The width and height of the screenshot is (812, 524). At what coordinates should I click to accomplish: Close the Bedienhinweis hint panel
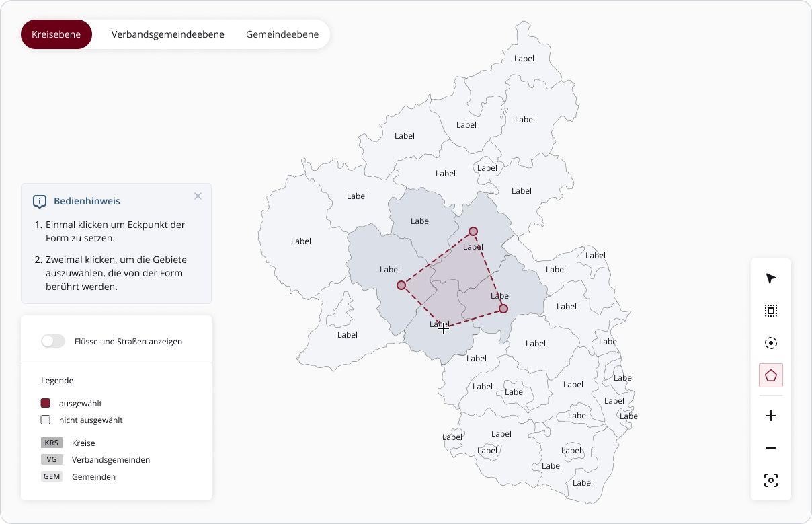(198, 196)
